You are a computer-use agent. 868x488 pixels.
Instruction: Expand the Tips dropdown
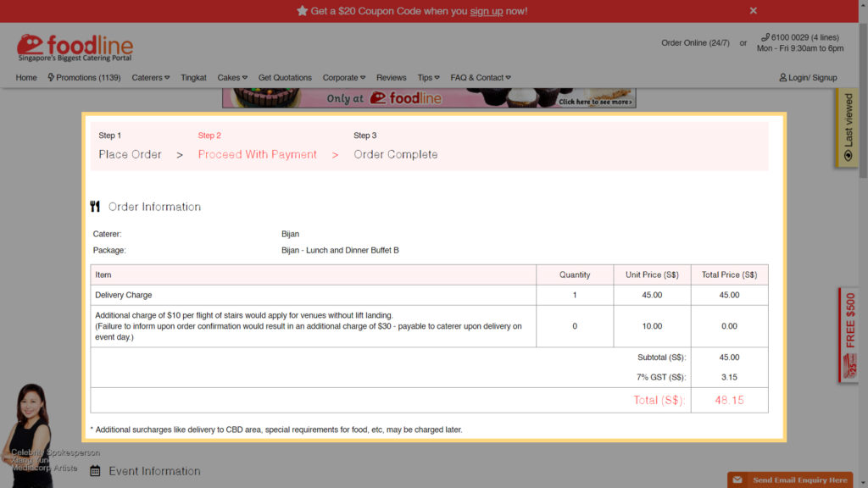428,78
